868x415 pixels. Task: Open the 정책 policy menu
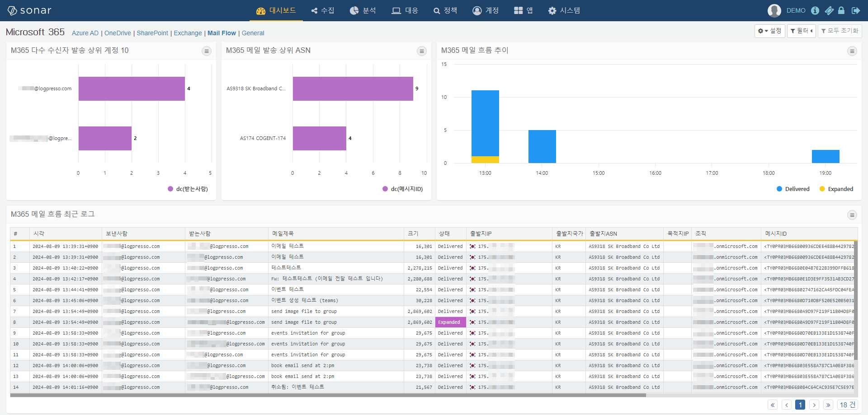coord(445,10)
